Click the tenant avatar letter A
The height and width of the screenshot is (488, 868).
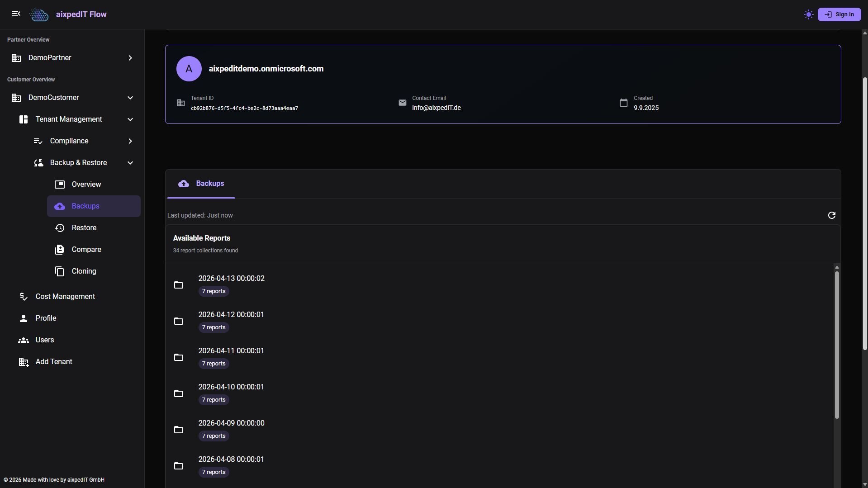pos(189,69)
